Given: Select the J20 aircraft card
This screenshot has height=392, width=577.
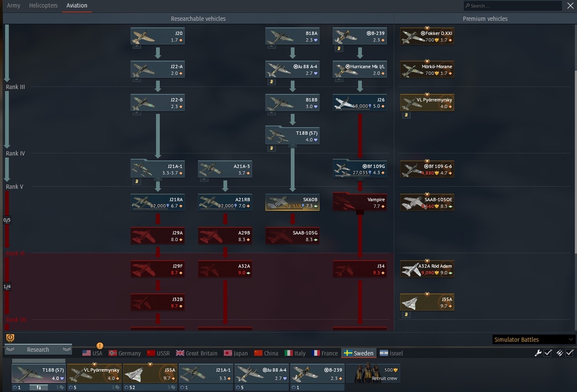Looking at the screenshot, I should click(157, 36).
